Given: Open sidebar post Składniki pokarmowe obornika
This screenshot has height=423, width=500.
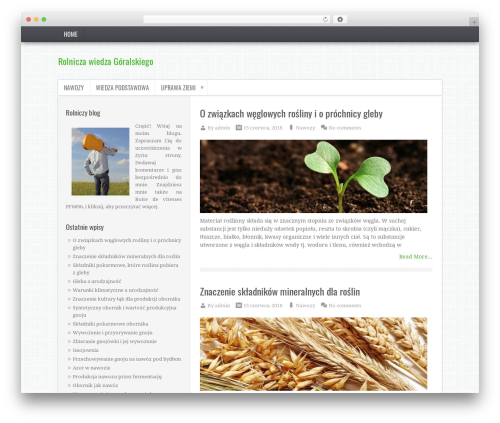Looking at the screenshot, I should (110, 324).
